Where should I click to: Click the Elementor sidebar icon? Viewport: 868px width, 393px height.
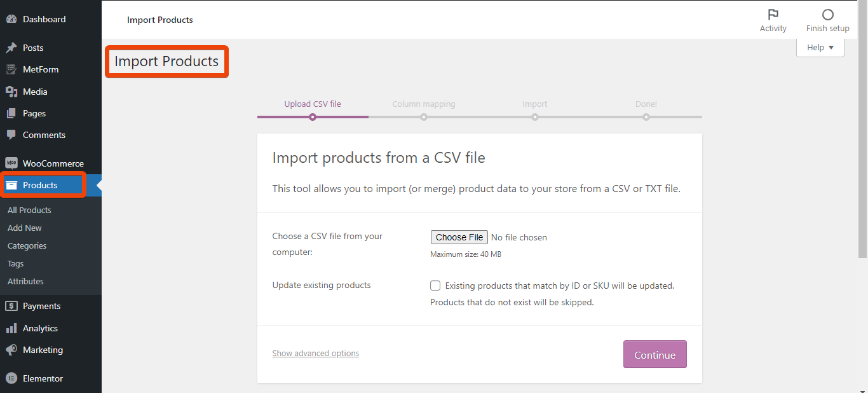coord(11,378)
